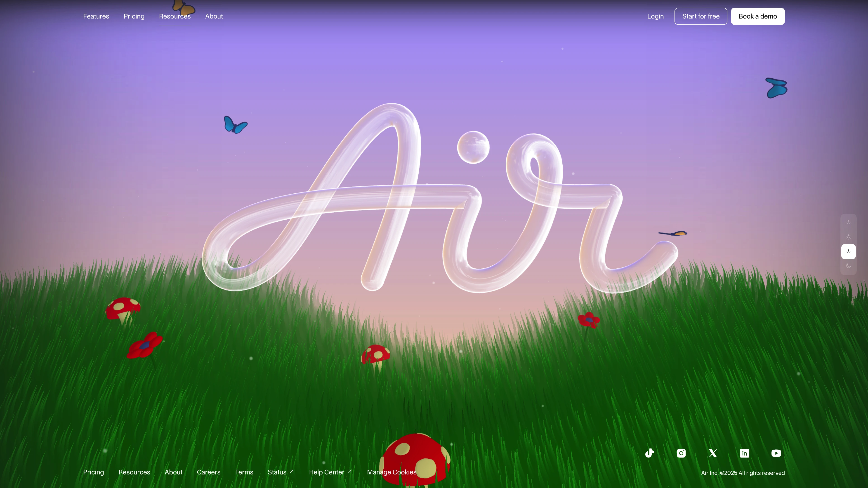
Task: Open the footer Pricing link
Action: 93,472
